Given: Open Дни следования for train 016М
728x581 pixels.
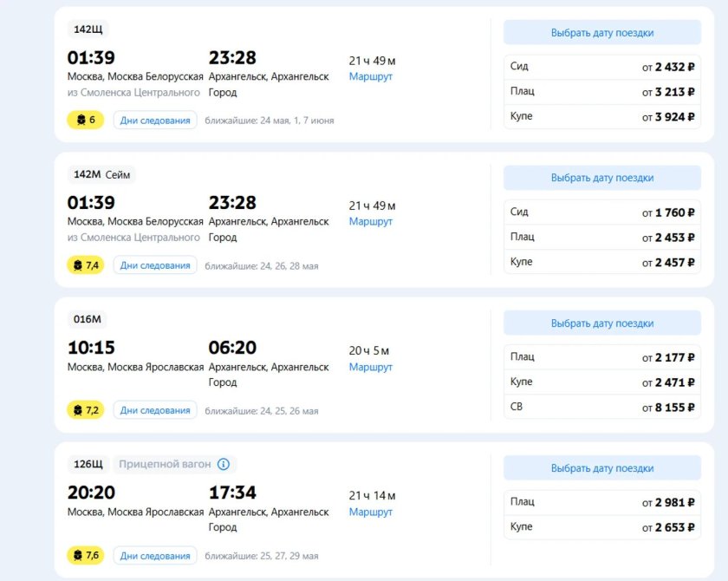Looking at the screenshot, I should point(155,410).
